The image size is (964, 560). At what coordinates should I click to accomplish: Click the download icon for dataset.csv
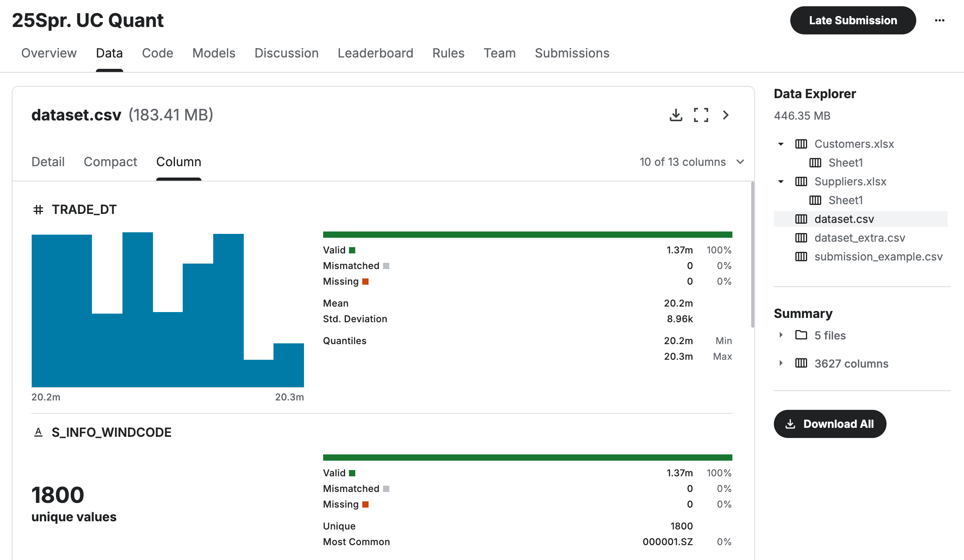click(676, 115)
